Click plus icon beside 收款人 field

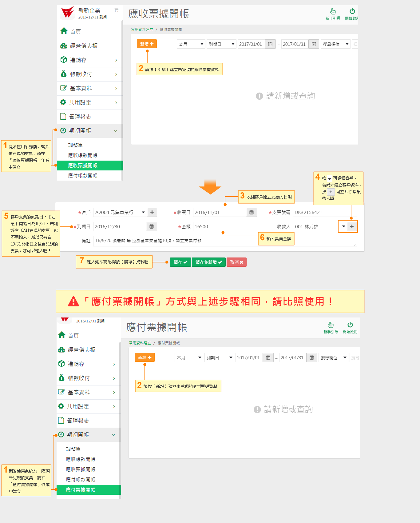tap(352, 227)
